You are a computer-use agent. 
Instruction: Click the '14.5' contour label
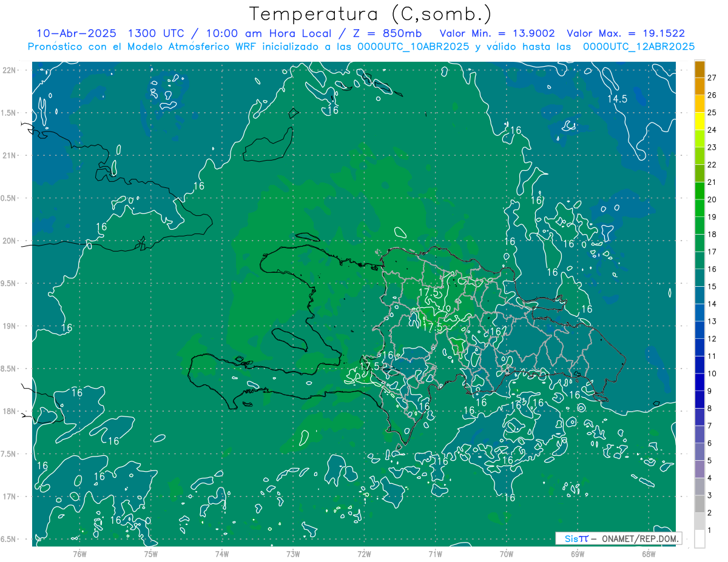point(618,99)
